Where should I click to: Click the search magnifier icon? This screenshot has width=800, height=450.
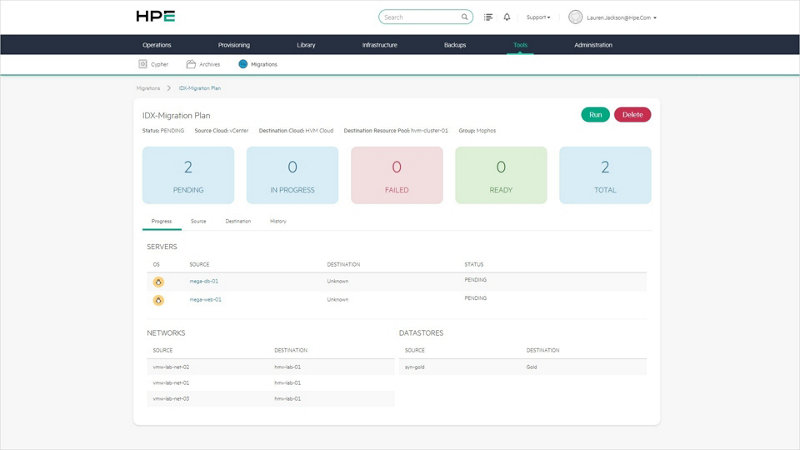464,17
